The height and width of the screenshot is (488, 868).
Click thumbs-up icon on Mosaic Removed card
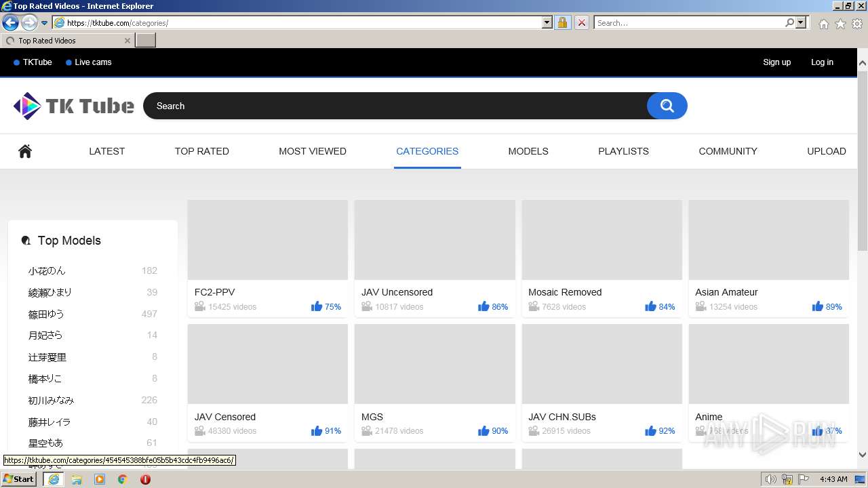pos(650,306)
